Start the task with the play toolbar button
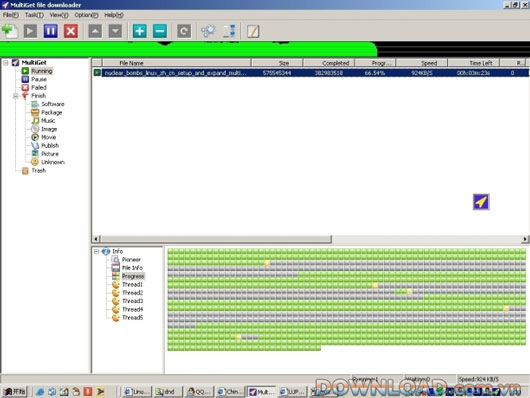The height and width of the screenshot is (398, 530). (x=30, y=31)
